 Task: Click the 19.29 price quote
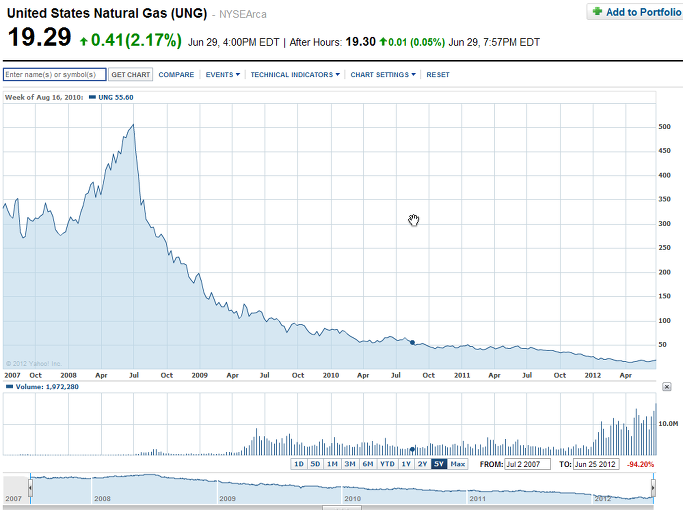(39, 37)
